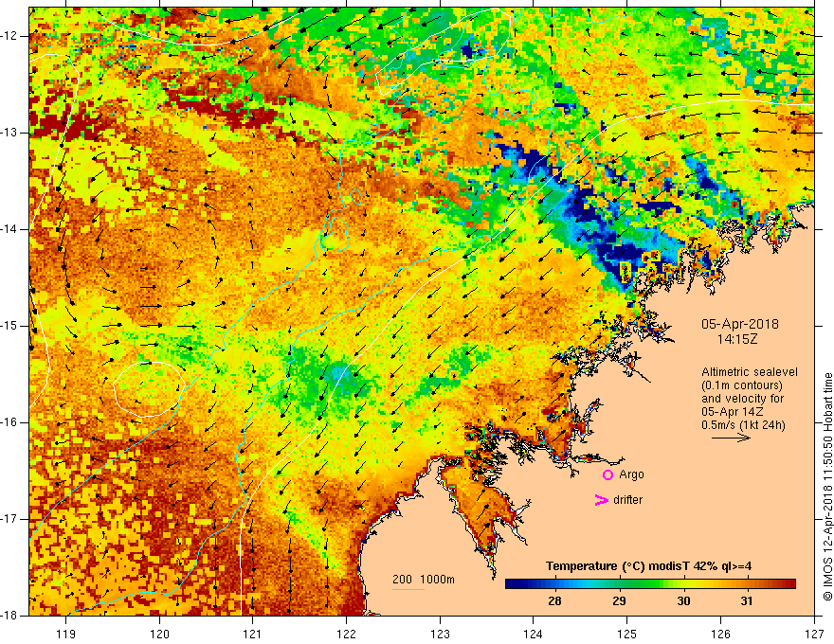Click the longitude axis label 126
This screenshot has height=644, width=834.
720,634
